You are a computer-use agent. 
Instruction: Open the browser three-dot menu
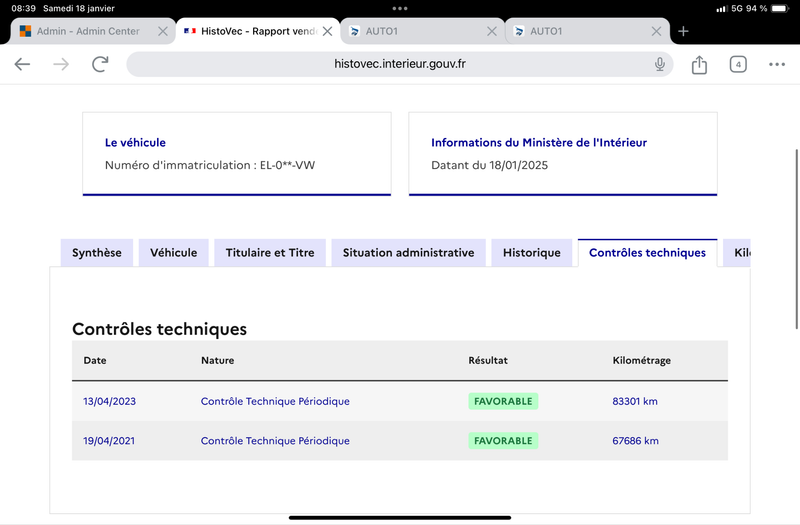(x=777, y=64)
